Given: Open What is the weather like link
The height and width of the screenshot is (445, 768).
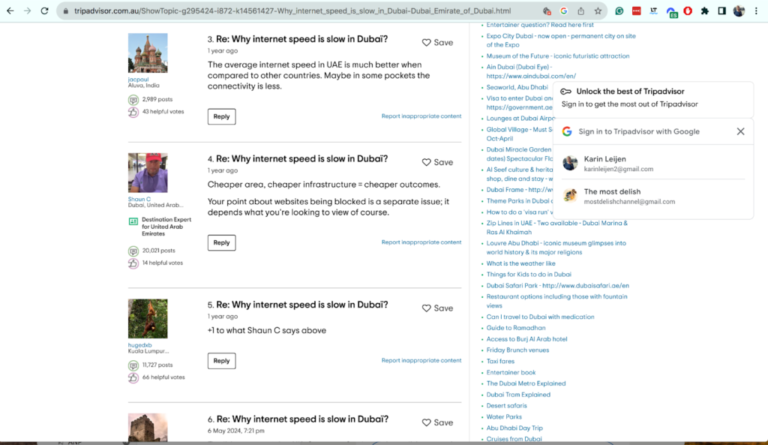Looking at the screenshot, I should (521, 263).
